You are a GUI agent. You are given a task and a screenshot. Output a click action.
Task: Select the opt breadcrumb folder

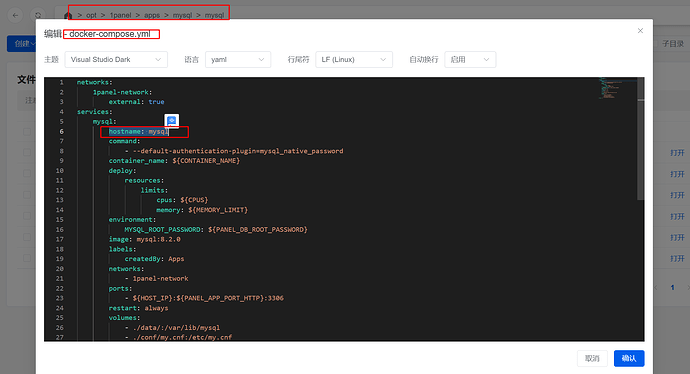pos(91,15)
